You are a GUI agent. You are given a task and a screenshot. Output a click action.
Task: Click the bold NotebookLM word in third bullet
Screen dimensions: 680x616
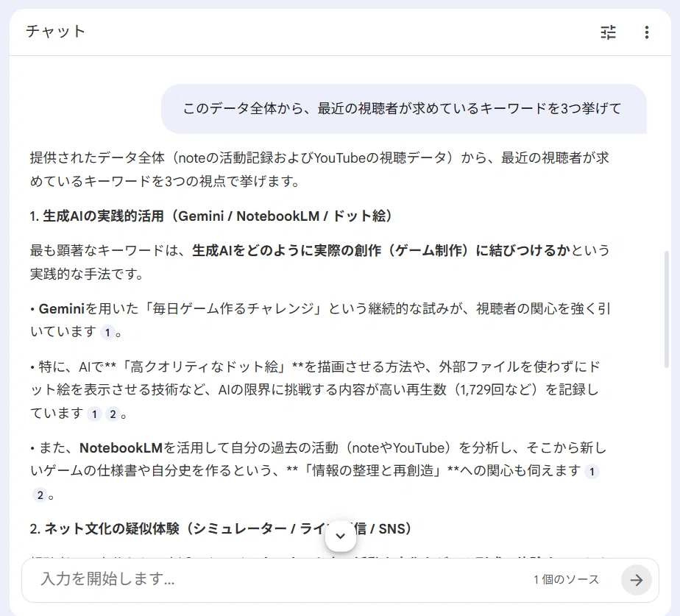[x=121, y=447]
